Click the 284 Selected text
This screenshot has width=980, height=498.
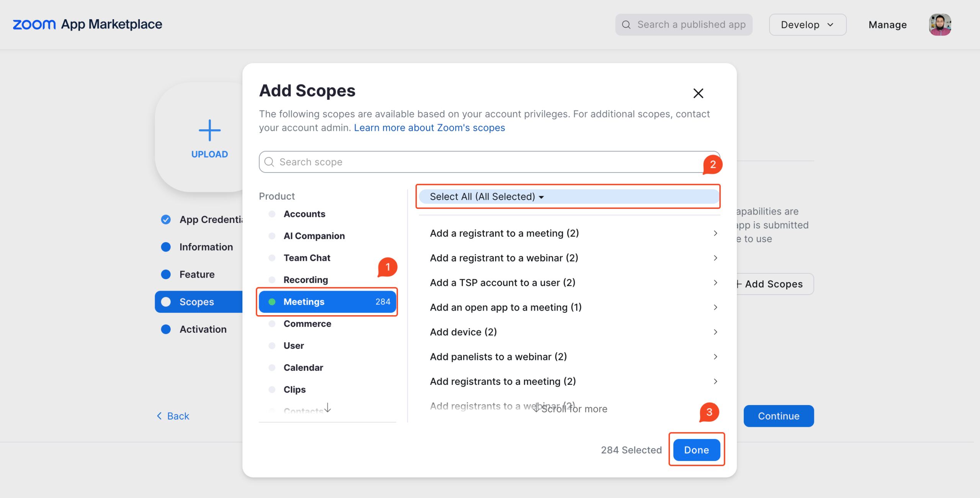(x=631, y=450)
